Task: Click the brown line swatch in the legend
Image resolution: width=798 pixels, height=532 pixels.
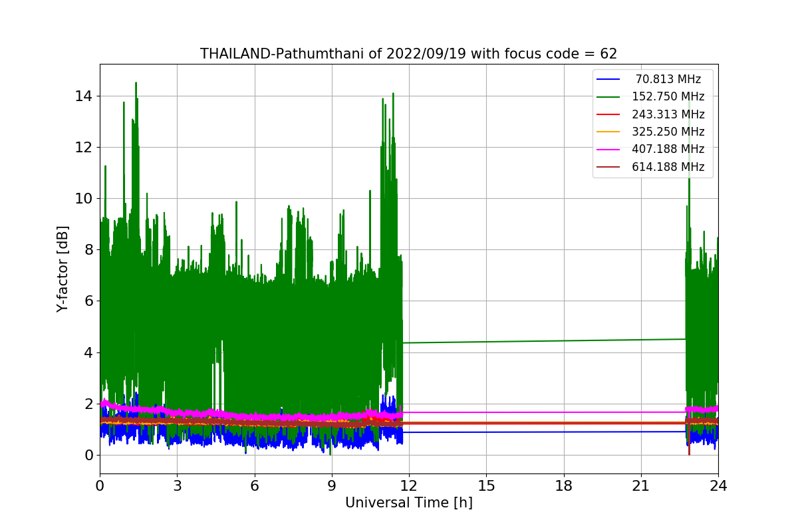Action: click(x=608, y=168)
